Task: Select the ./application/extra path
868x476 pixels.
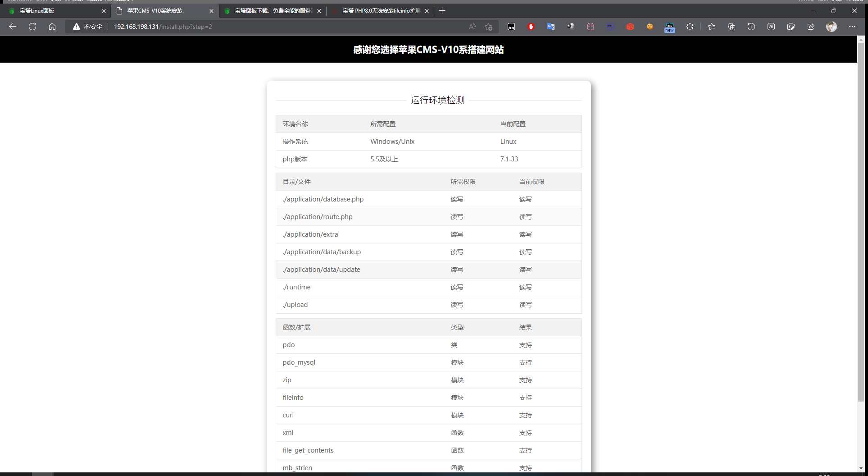Action: pos(310,234)
